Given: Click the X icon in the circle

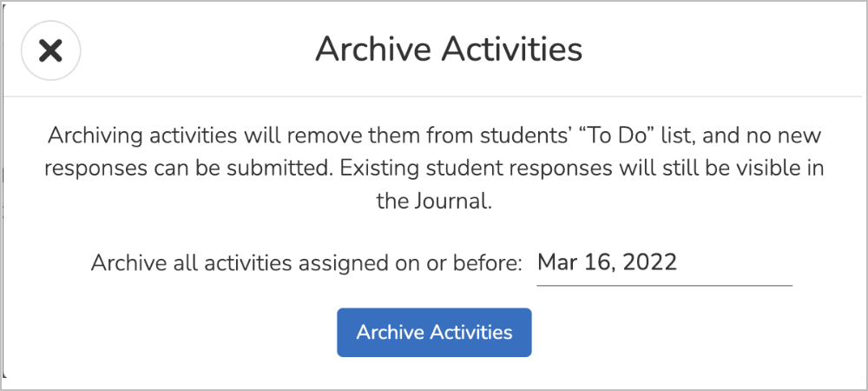Looking at the screenshot, I should coord(51,51).
